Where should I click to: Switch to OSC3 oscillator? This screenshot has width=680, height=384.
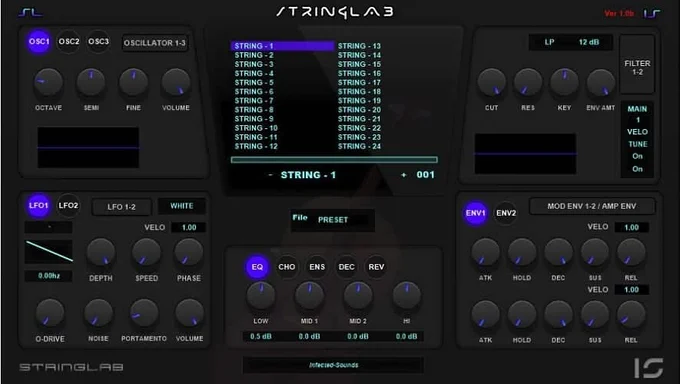pyautogui.click(x=98, y=42)
